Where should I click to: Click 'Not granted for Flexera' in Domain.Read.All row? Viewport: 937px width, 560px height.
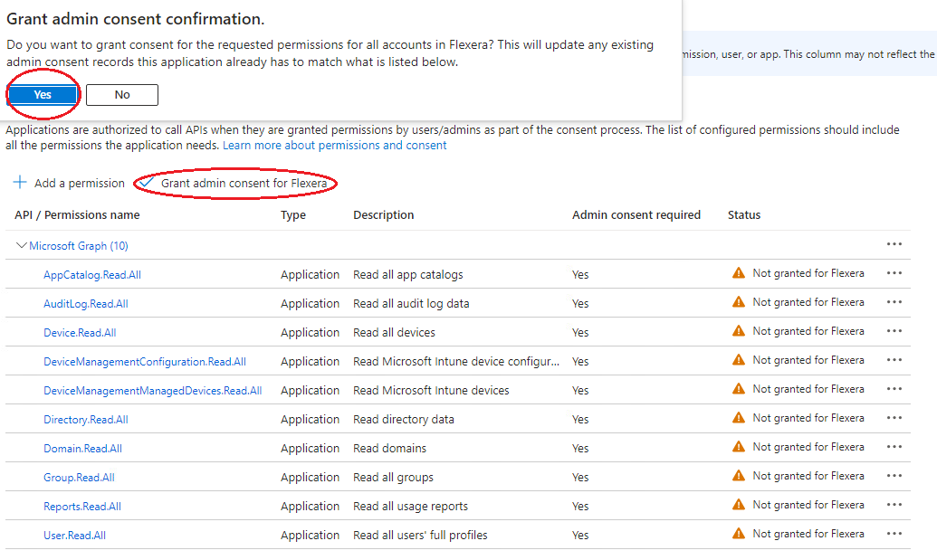click(808, 447)
